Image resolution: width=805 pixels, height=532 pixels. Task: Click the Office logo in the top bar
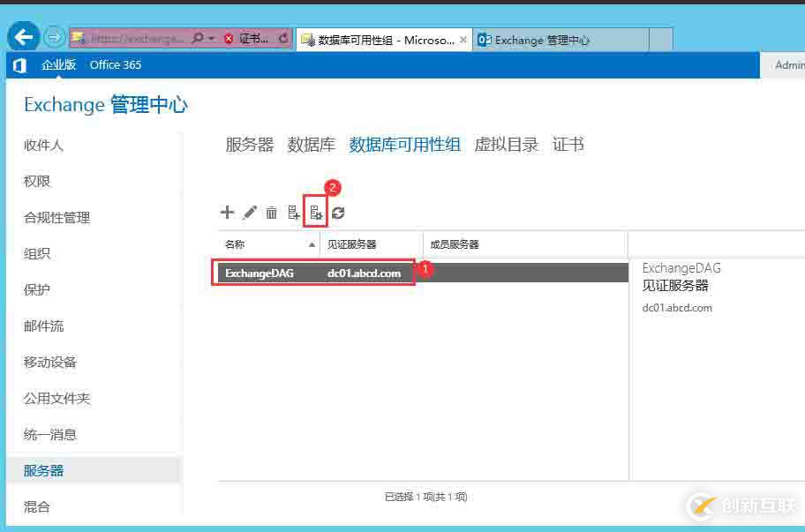(x=19, y=64)
